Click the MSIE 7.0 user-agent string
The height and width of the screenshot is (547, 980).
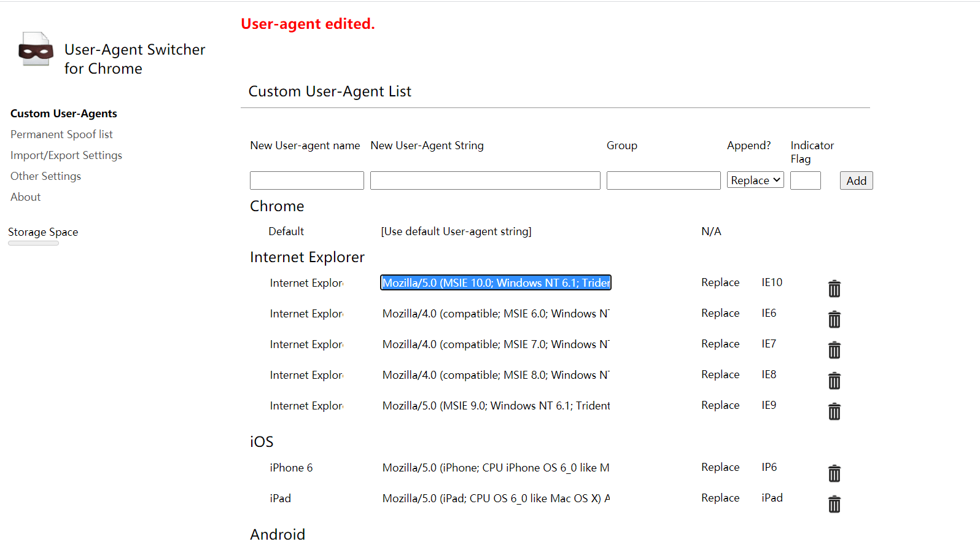point(496,344)
